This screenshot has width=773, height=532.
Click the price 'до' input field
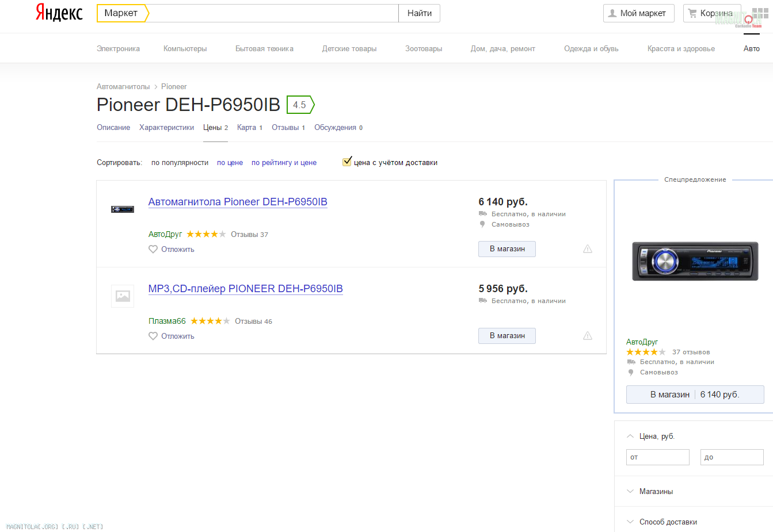click(x=732, y=457)
